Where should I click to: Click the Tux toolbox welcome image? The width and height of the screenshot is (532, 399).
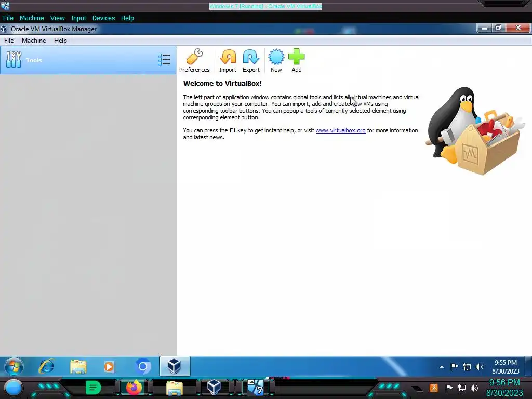(x=475, y=131)
